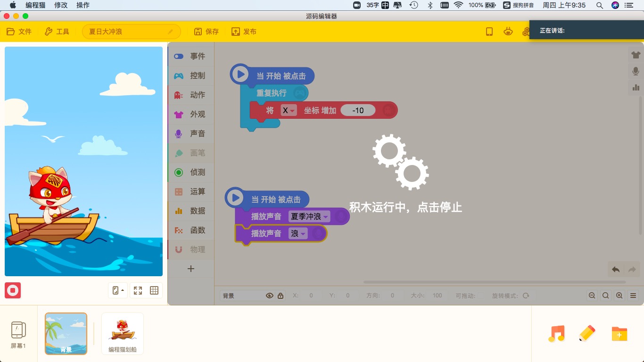Select the 屏幕1 screen in the bottom panel

click(x=18, y=335)
